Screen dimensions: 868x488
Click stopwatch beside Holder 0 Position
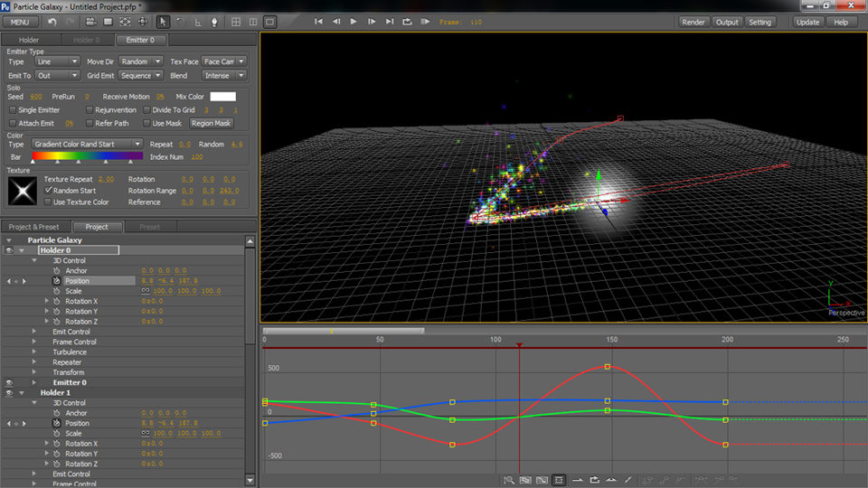(56, 280)
